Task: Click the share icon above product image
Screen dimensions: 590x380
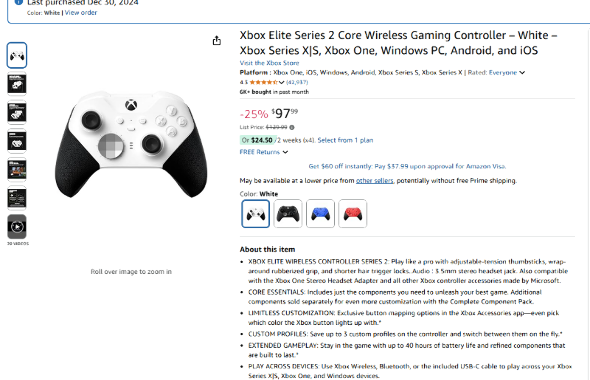Action: tap(217, 40)
